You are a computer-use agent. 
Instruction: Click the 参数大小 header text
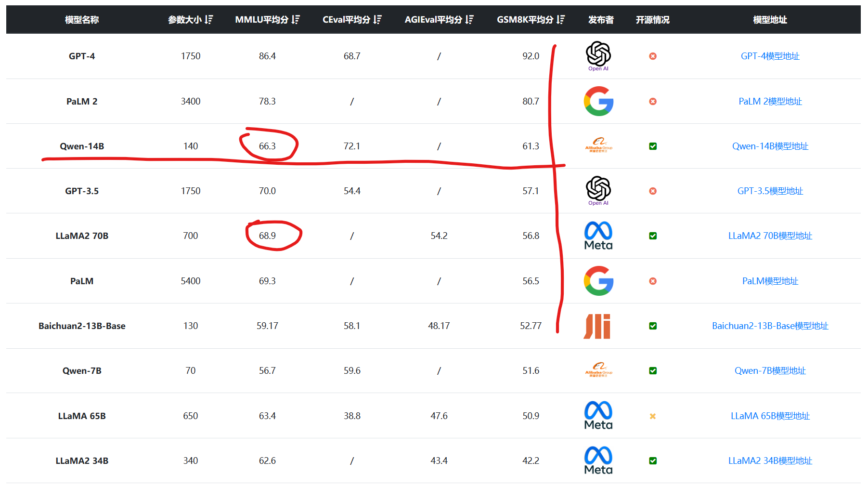(185, 20)
